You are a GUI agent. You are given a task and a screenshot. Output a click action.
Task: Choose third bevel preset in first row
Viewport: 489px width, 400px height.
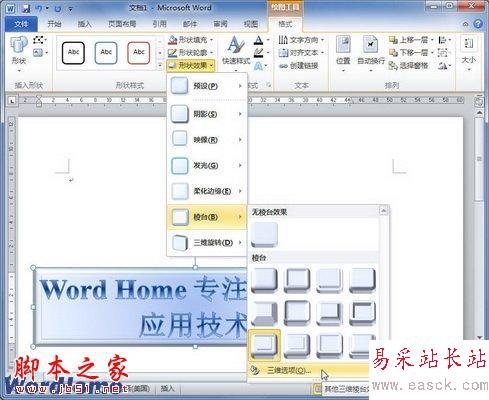329,280
